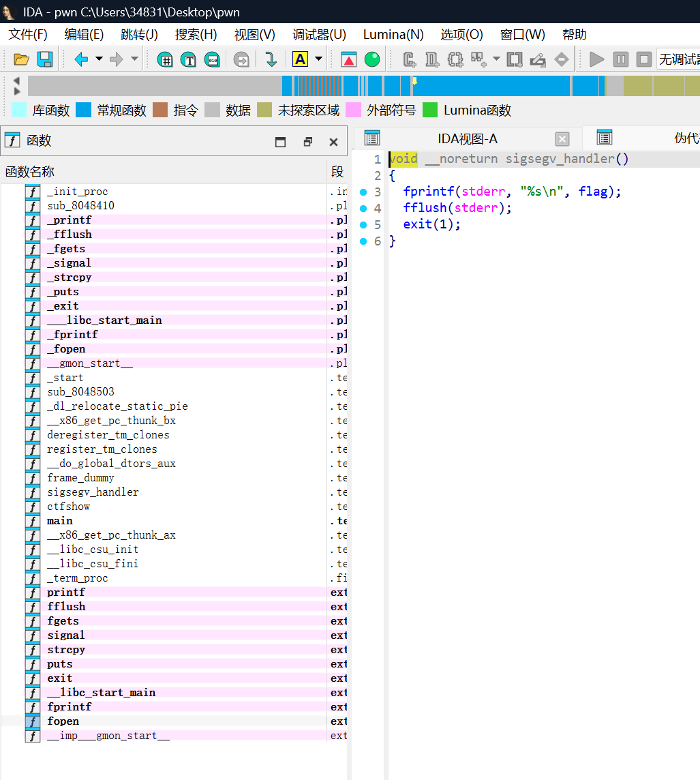Click the red triangle window icon

(349, 60)
